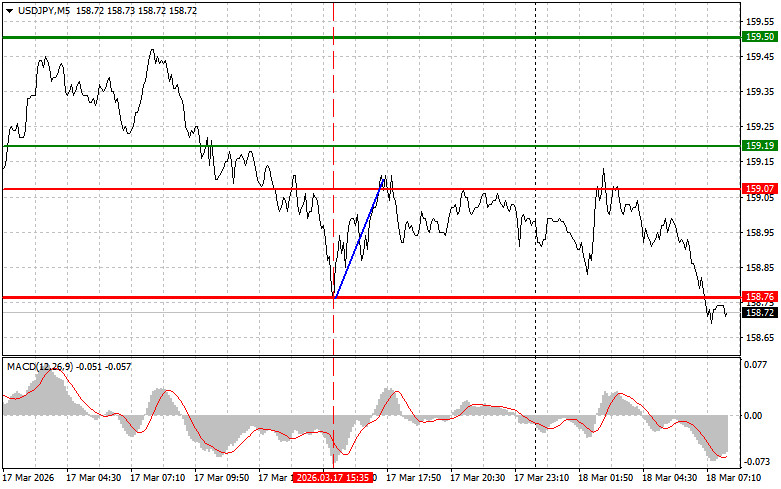Select the 18 Mar 01:50 time axis label
Image resolution: width=781 pixels, height=489 pixels.
pyautogui.click(x=605, y=478)
